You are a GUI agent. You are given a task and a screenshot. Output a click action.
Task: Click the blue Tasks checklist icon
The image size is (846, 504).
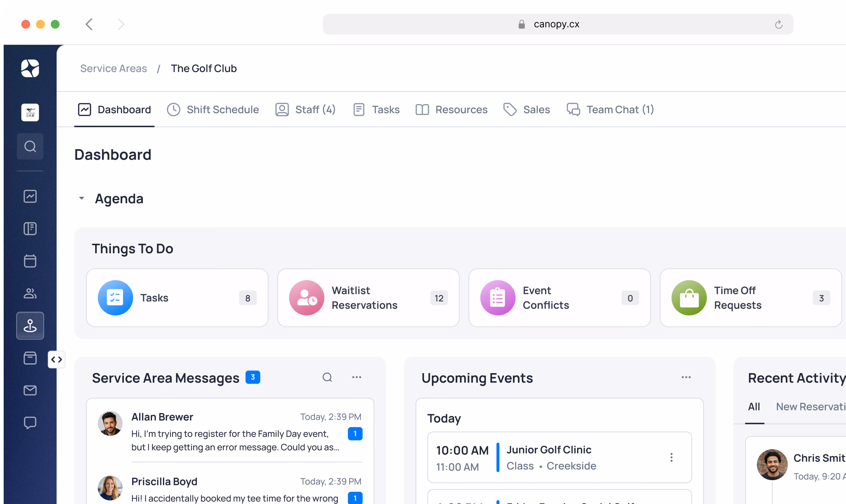coord(115,298)
